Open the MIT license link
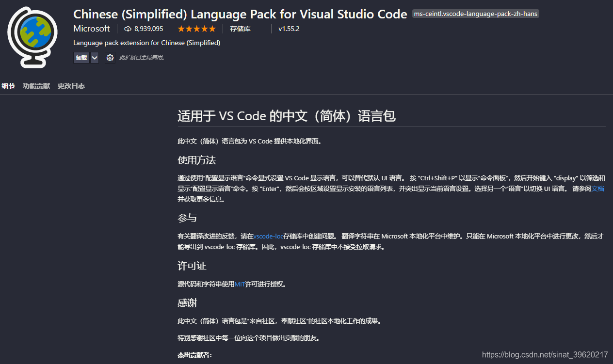Viewport: 613px width, 364px height. [x=240, y=285]
